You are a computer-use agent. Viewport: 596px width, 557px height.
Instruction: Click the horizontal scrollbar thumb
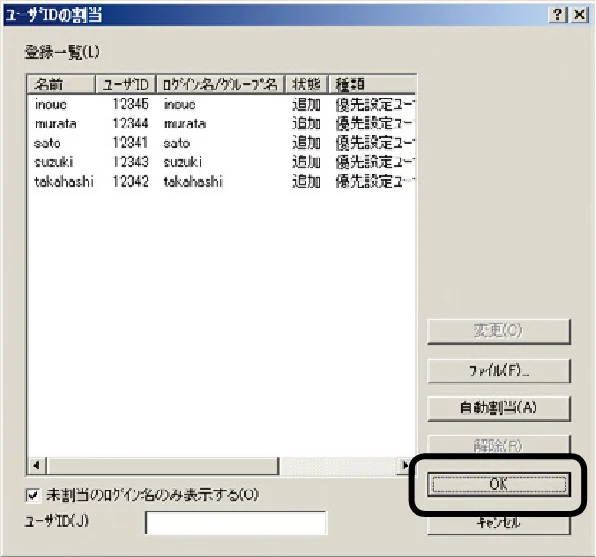pyautogui.click(x=162, y=465)
